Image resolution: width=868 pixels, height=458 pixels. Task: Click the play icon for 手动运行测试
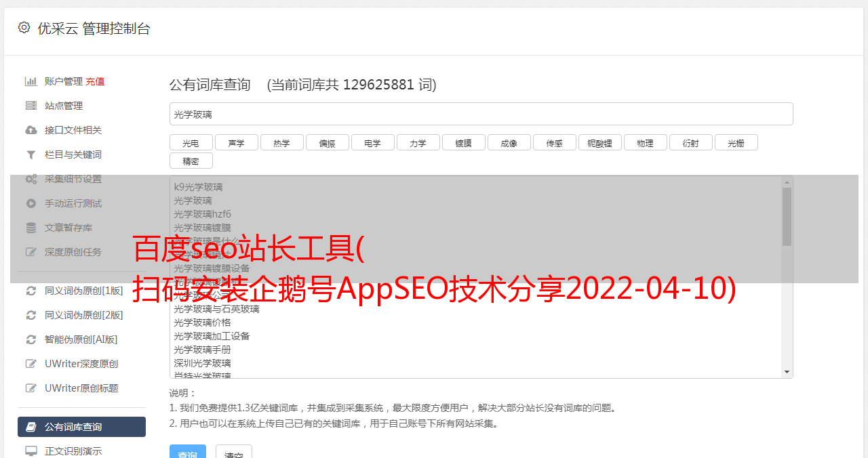(31, 203)
